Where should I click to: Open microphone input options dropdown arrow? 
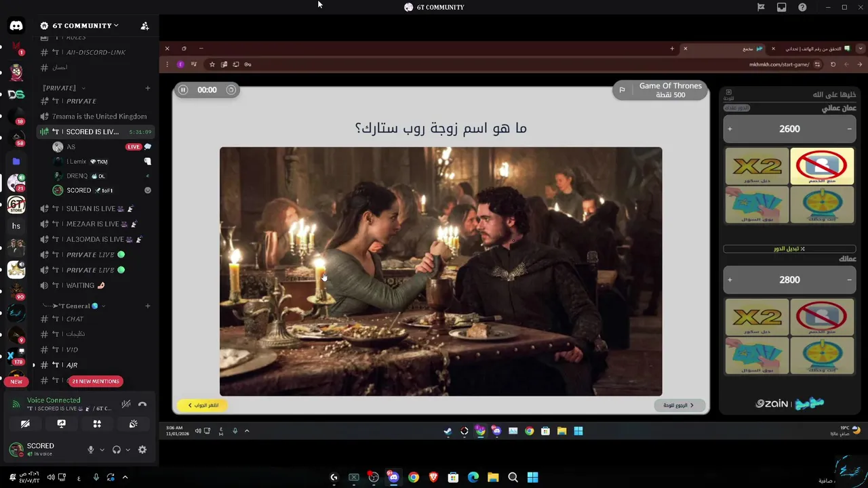(x=102, y=449)
